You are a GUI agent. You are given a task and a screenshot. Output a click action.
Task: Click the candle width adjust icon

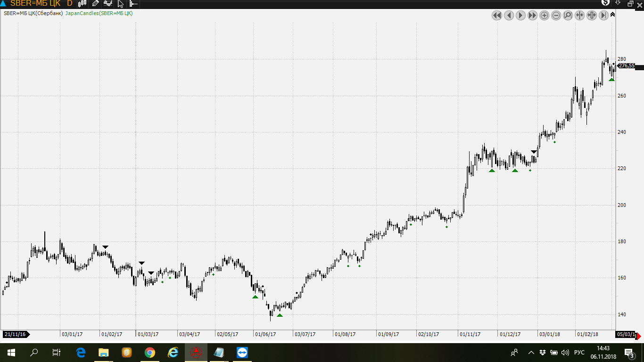click(592, 16)
